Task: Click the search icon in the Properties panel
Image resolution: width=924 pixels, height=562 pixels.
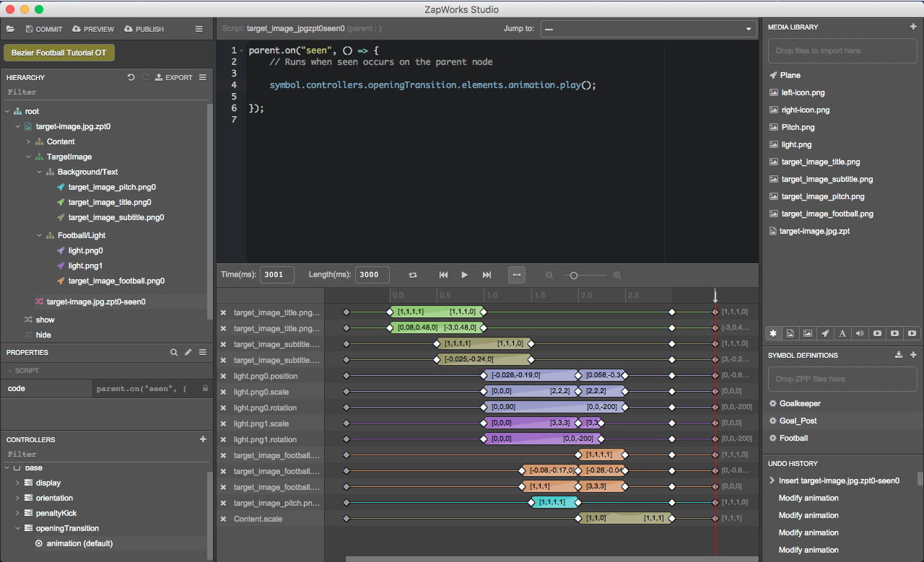Action: [x=174, y=352]
